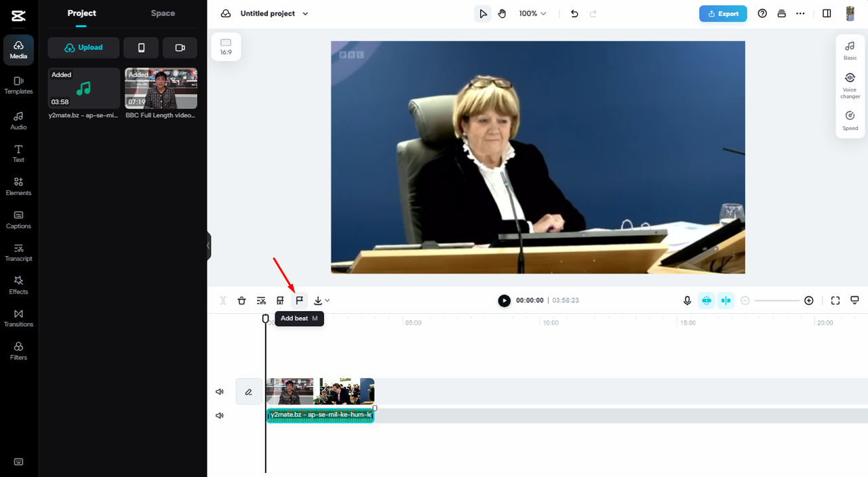Delete the selected clip with trash icon
The height and width of the screenshot is (477, 868).
241,300
